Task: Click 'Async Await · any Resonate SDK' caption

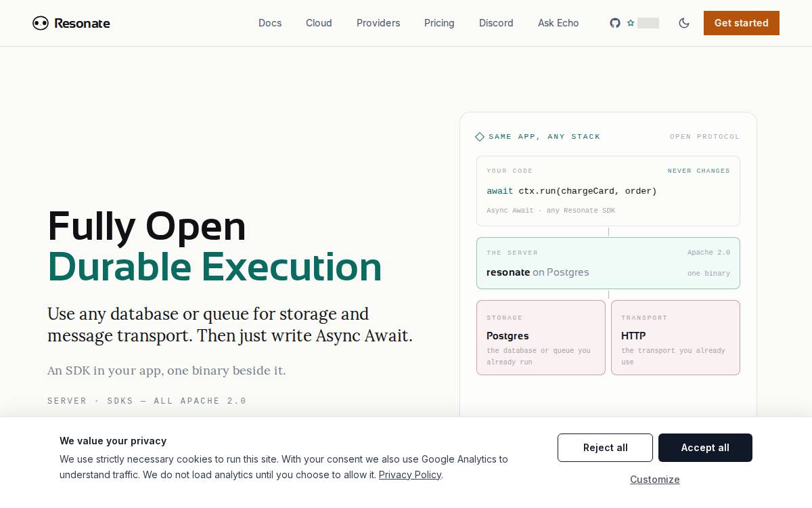Action: click(551, 211)
